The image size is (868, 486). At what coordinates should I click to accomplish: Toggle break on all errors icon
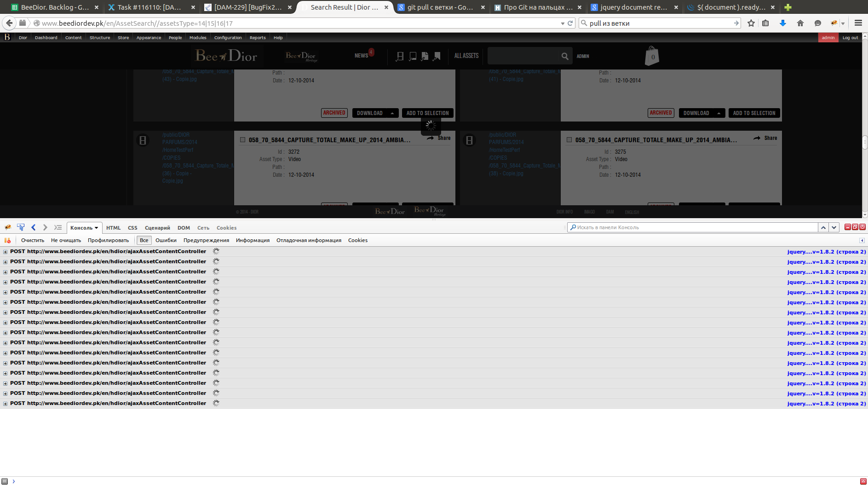[x=7, y=240]
